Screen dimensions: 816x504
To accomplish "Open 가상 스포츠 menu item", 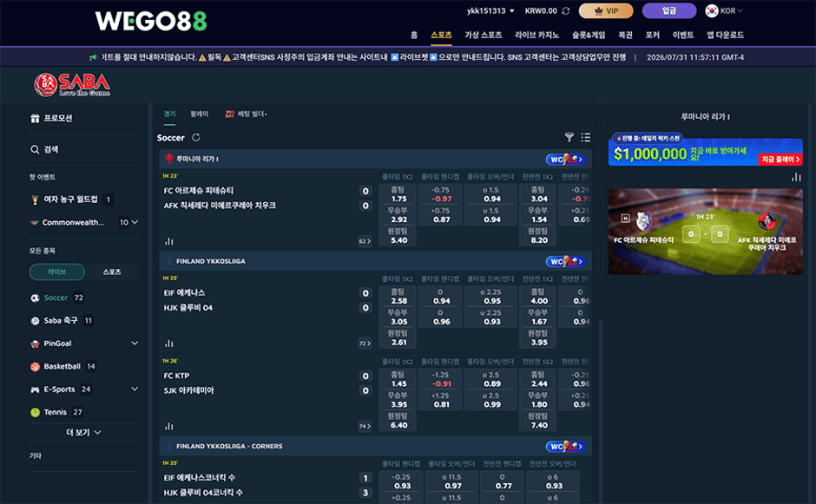I will point(483,35).
